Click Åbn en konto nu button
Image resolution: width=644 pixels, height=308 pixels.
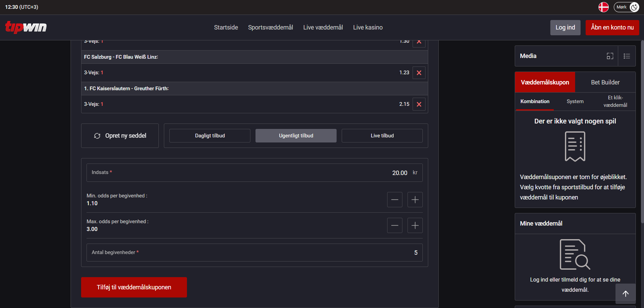point(612,27)
